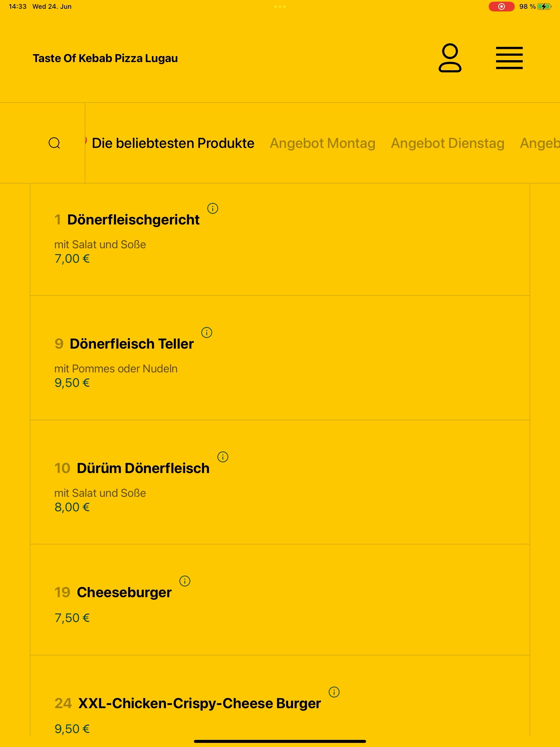Viewport: 560px width, 747px height.
Task: Select the Dönerfleisch Teller item
Action: point(280,358)
